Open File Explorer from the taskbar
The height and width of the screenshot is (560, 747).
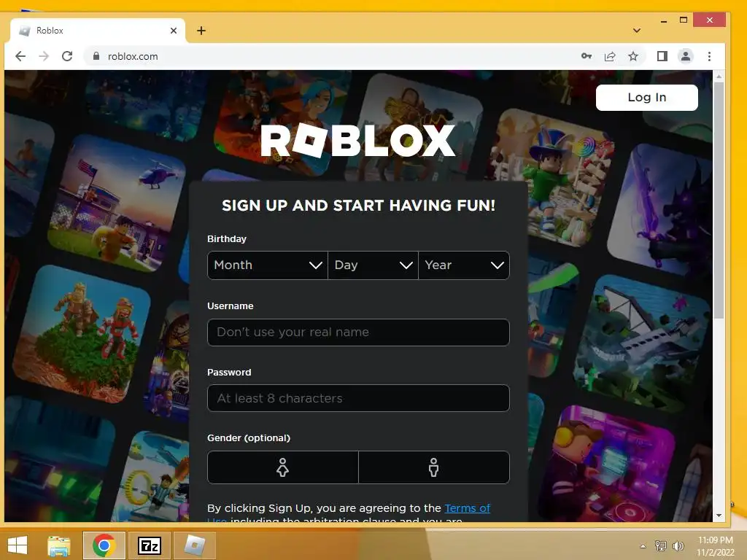point(59,545)
